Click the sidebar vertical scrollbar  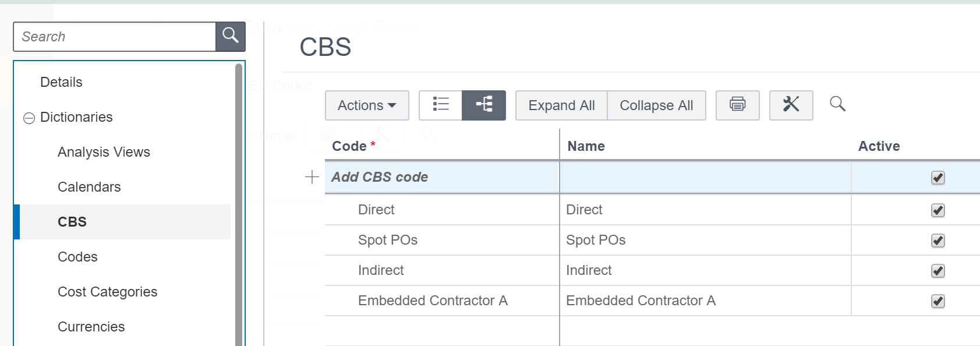click(239, 204)
